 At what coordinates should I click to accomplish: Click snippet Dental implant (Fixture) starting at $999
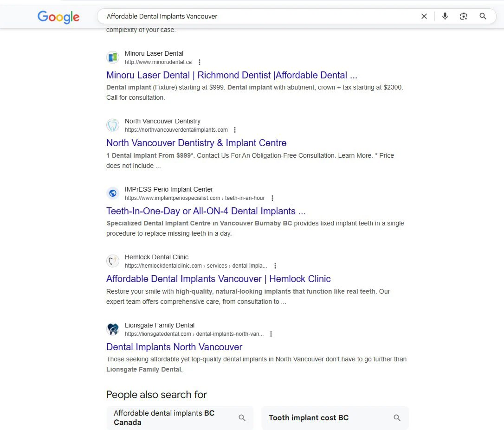[x=254, y=93]
